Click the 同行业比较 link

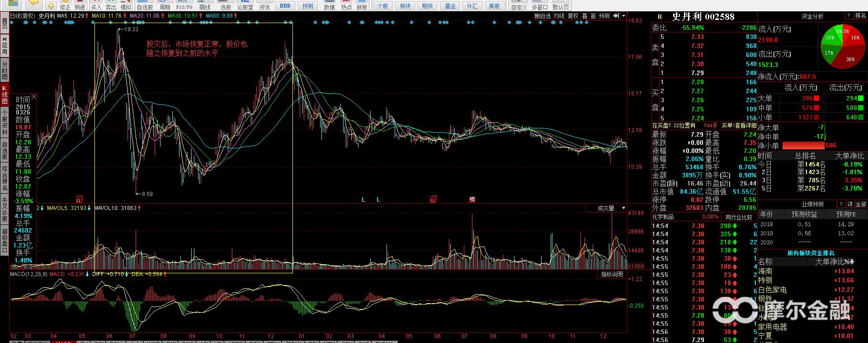click(x=739, y=217)
